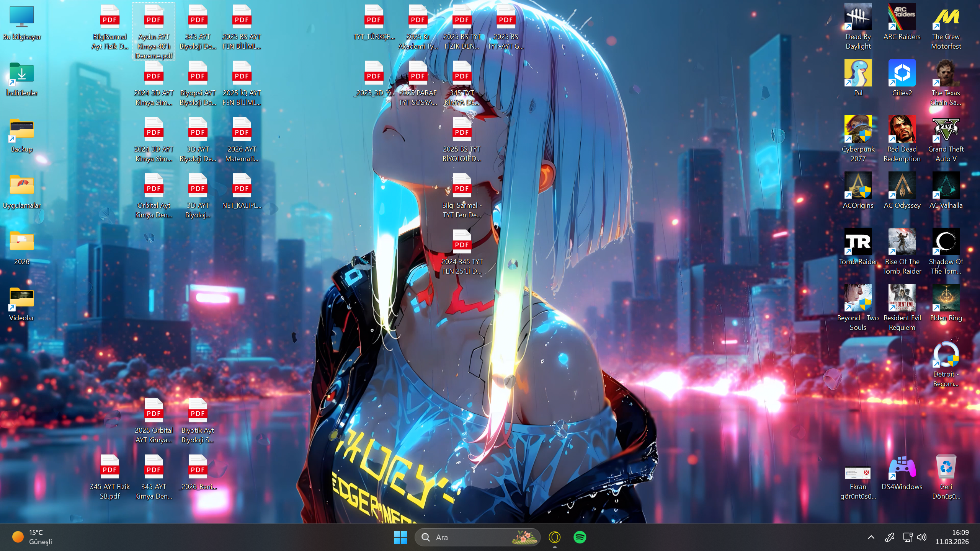This screenshot has width=980, height=551.
Task: Open the Videolar folder shortcut
Action: [x=22, y=303]
